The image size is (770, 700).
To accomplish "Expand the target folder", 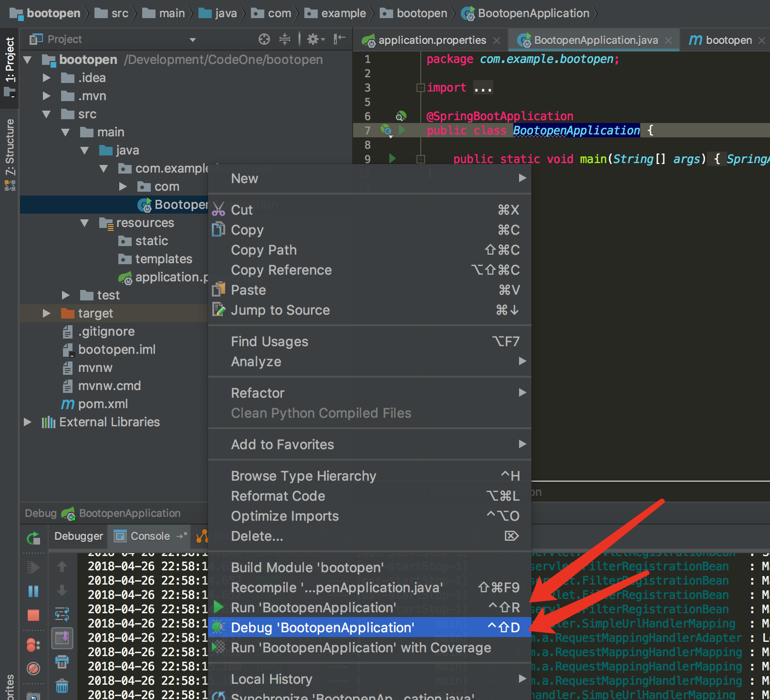I will [46, 313].
